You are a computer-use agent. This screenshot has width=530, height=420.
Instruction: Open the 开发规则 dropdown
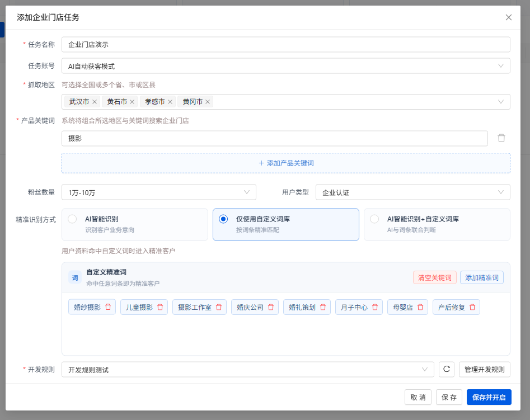tap(248, 370)
